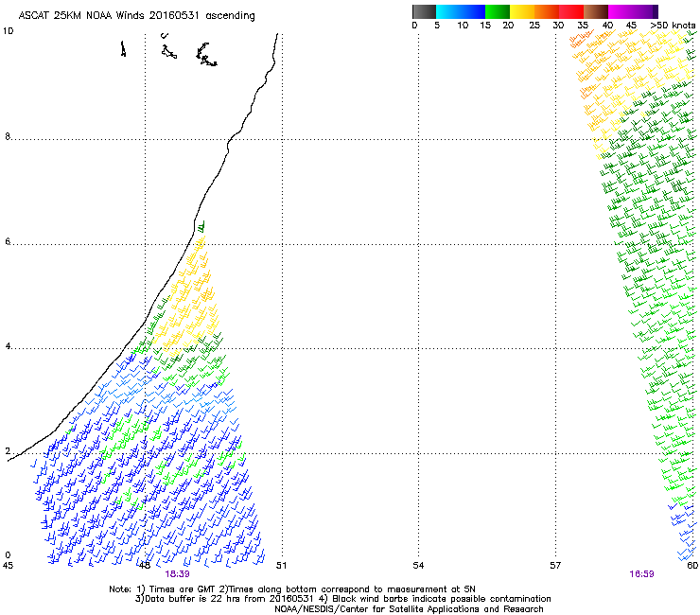Click latitude label "10" at top left corner
Viewport: 700px width, 615px height.
point(8,31)
